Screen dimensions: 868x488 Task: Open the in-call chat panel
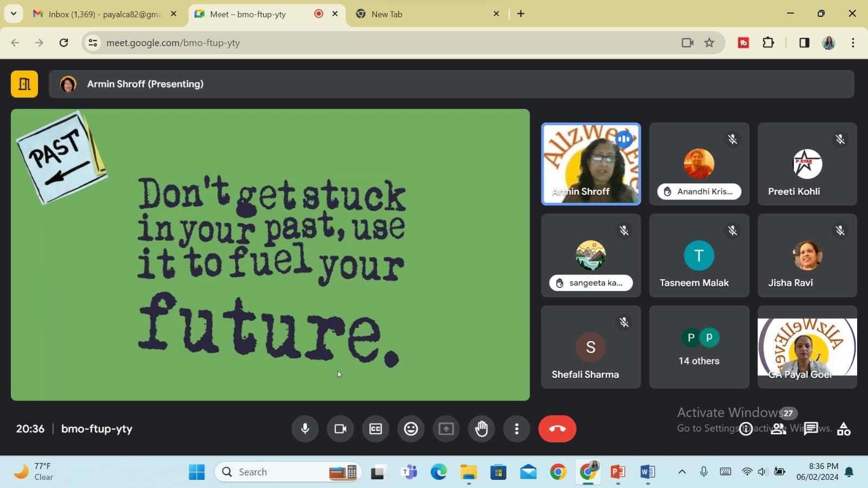pos(811,429)
